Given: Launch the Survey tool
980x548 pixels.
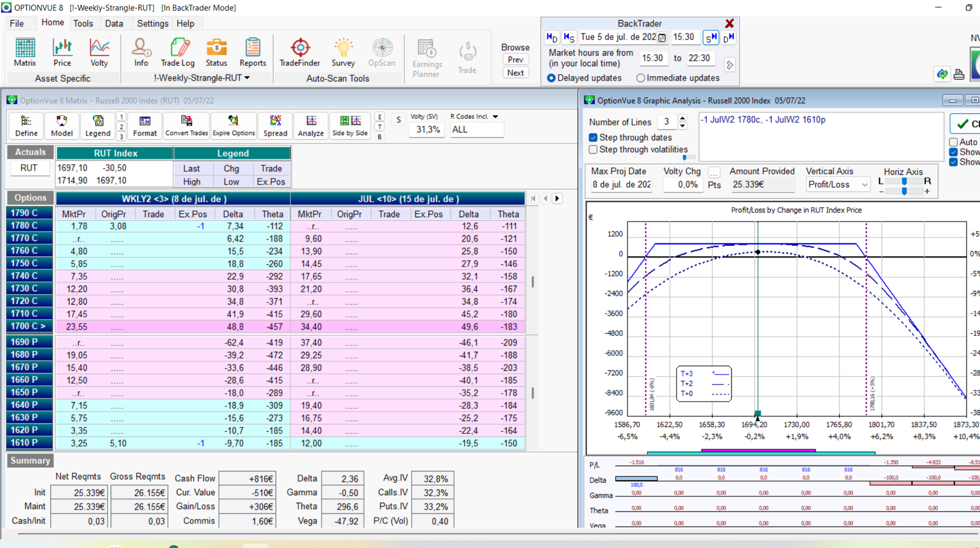Looking at the screenshot, I should (343, 52).
